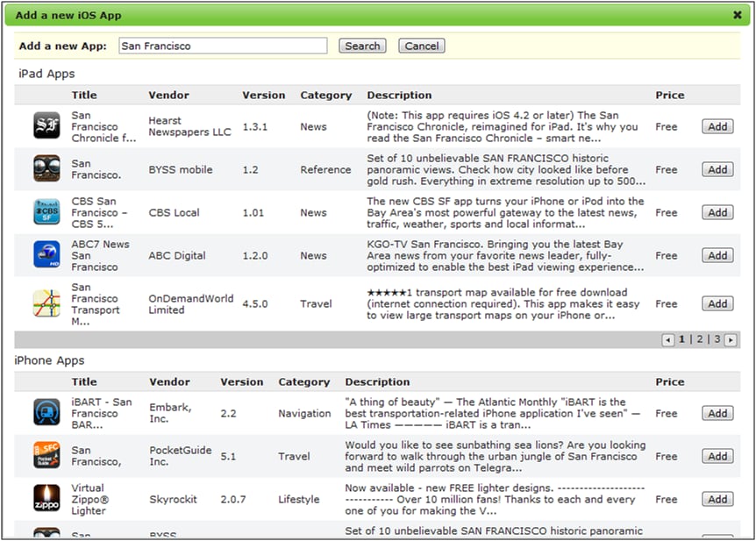Click the 'Lifestyle' category cell
Image resolution: width=756 pixels, height=541 pixels.
coord(298,500)
